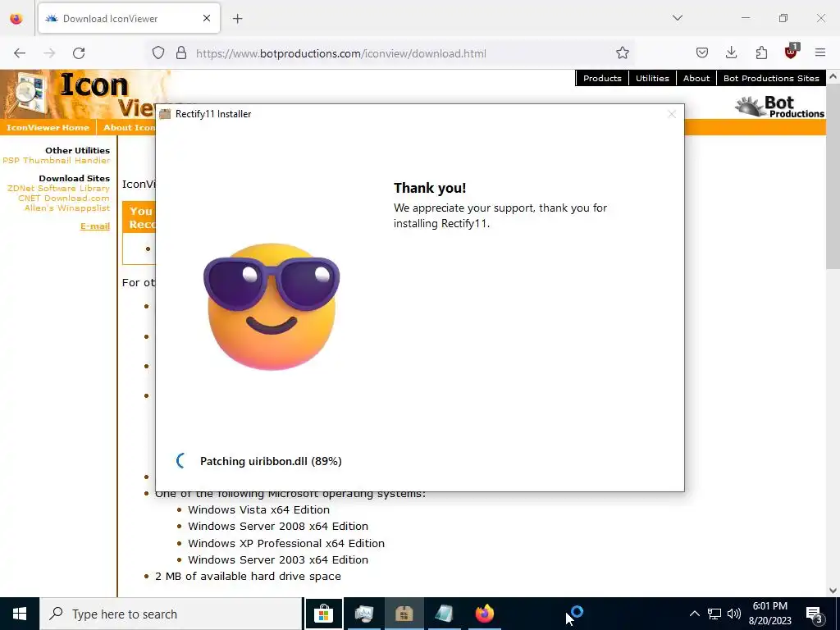
Task: Open About menu on website
Action: coord(696,78)
